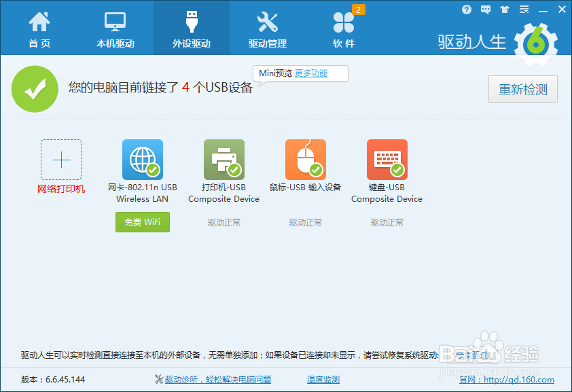Add a 网络打印机 with the plus box
Image resolution: width=572 pixels, height=392 pixels.
tap(61, 160)
